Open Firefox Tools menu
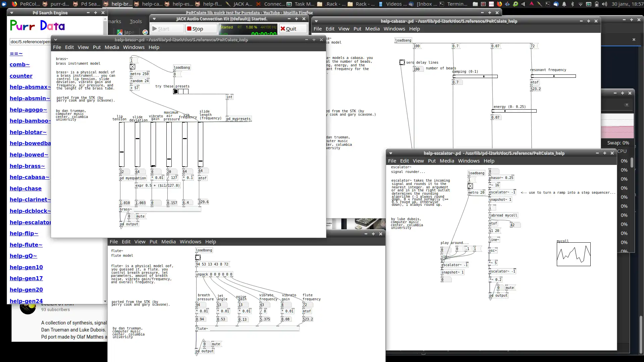 [136, 21]
